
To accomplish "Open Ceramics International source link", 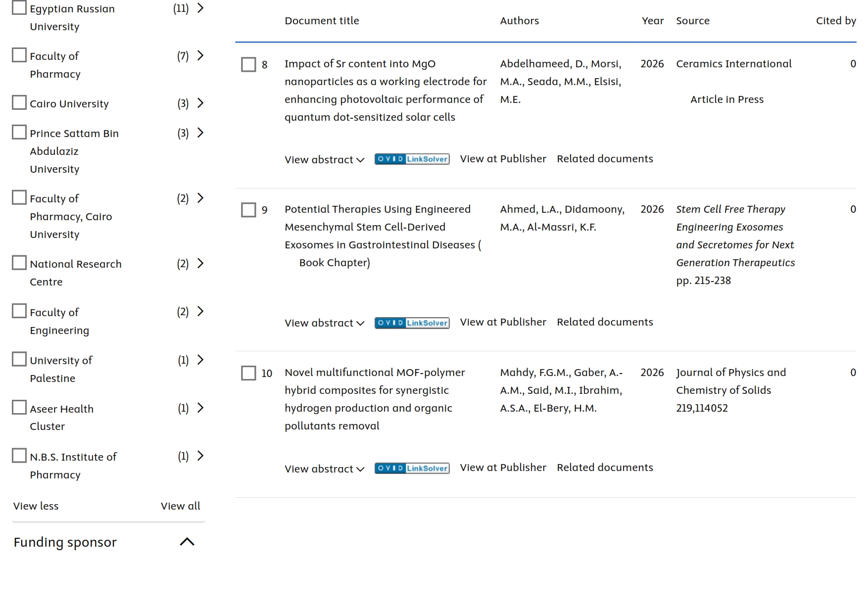I will pos(734,64).
